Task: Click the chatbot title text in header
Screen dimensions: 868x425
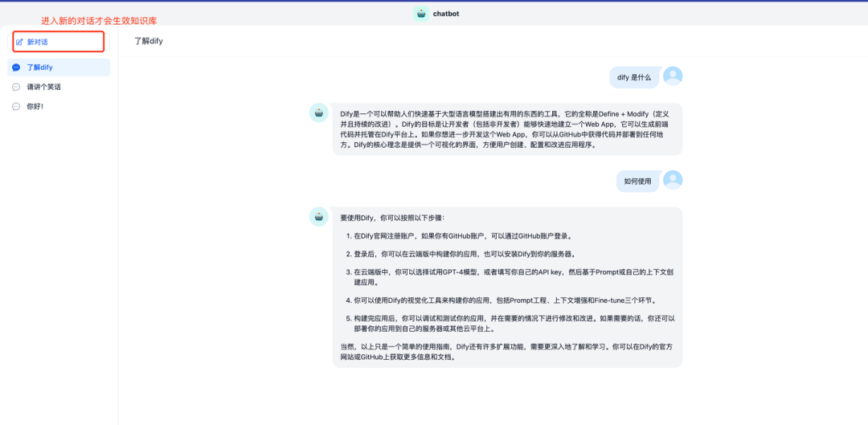Action: [445, 14]
